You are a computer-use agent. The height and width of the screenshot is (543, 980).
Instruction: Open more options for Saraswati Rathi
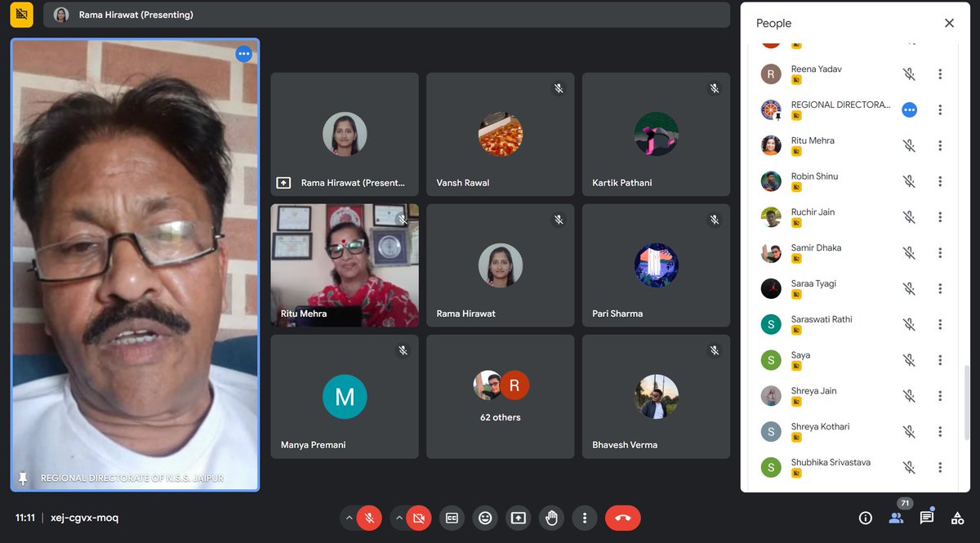pos(940,324)
